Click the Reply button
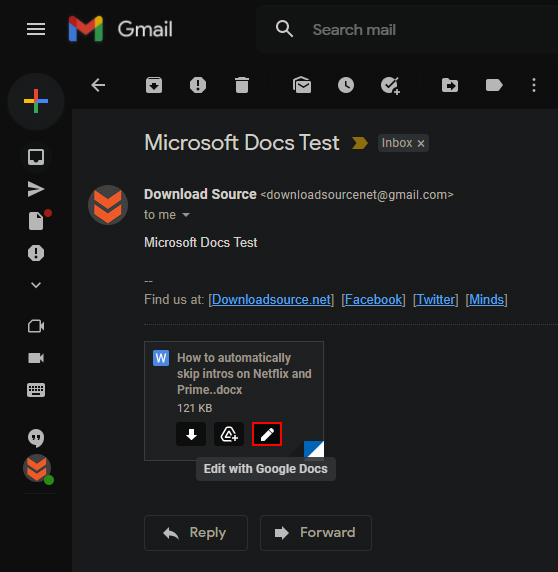 pyautogui.click(x=196, y=533)
